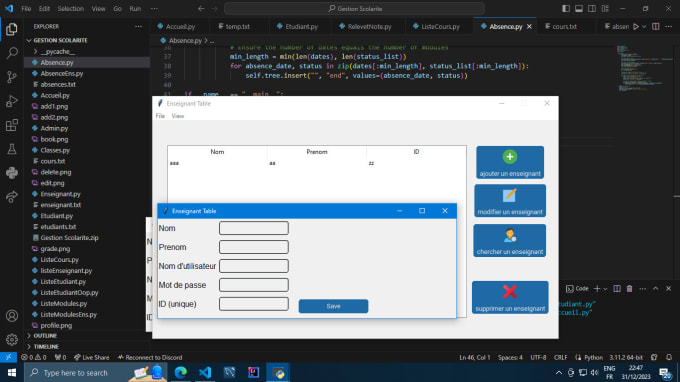Show hidden system tray icons

pos(559,372)
